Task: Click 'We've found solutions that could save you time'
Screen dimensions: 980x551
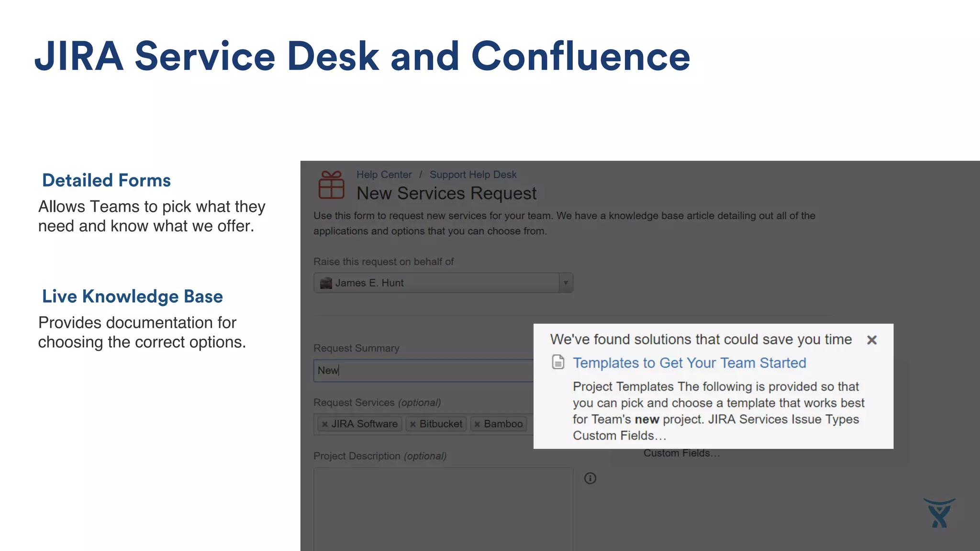Action: (x=701, y=340)
